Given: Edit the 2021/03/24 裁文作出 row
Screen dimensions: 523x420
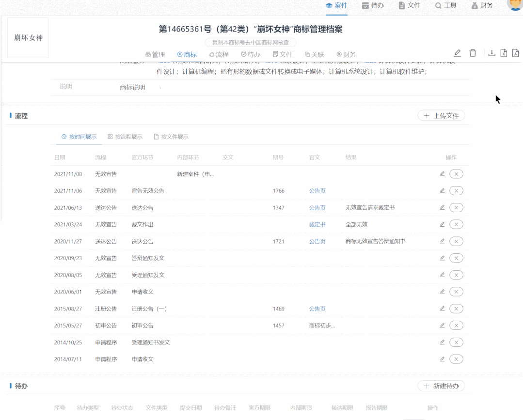Looking at the screenshot, I should (442, 224).
